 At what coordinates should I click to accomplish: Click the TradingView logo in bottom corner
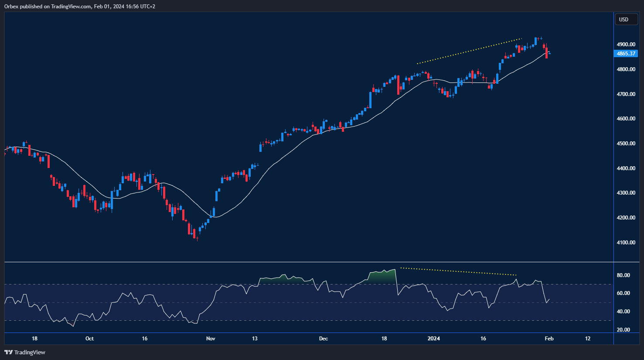[x=25, y=352]
